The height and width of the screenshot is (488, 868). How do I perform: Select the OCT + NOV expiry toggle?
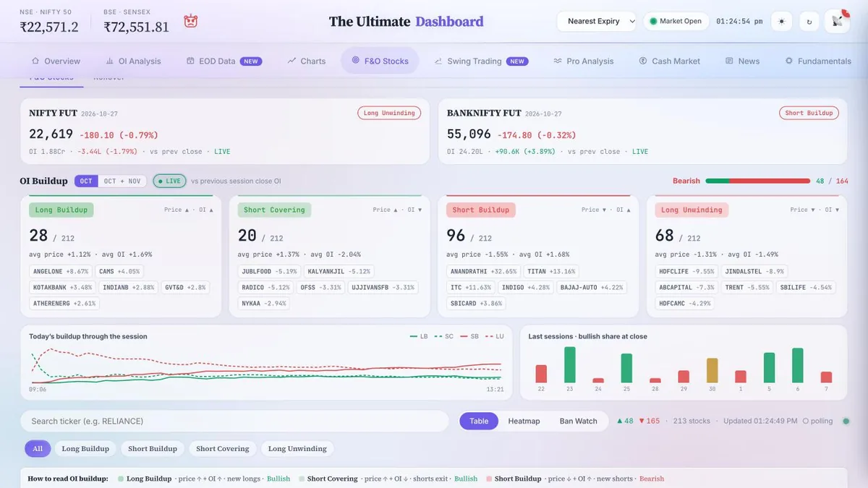pyautogui.click(x=122, y=181)
